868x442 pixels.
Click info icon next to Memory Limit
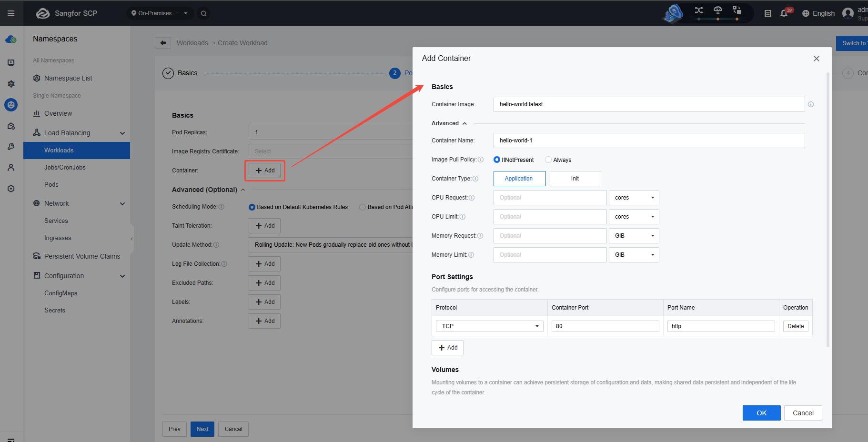click(471, 255)
